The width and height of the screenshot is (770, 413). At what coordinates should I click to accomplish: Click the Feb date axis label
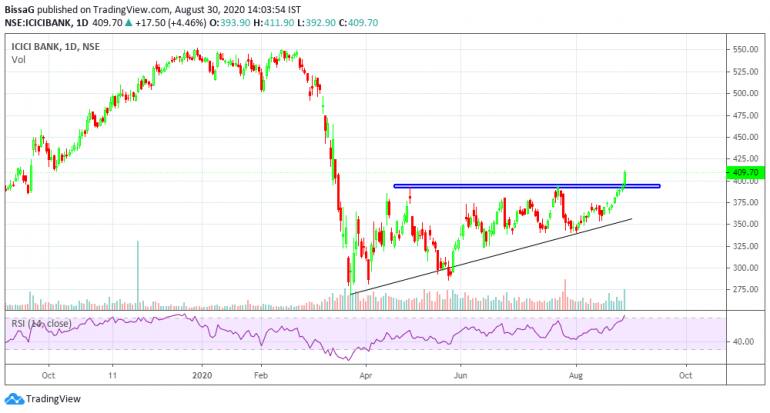tap(261, 376)
